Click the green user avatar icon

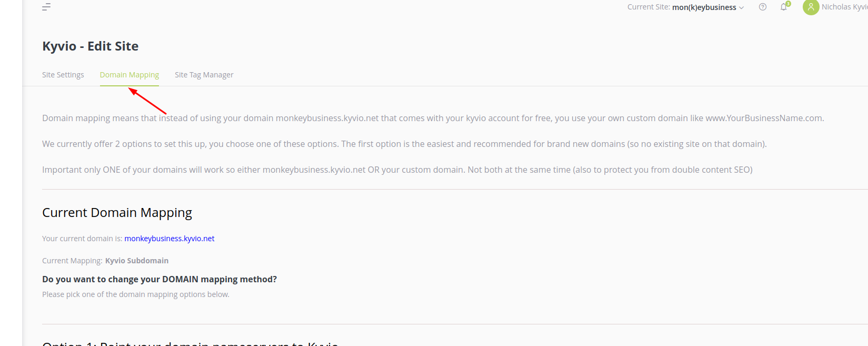click(811, 7)
